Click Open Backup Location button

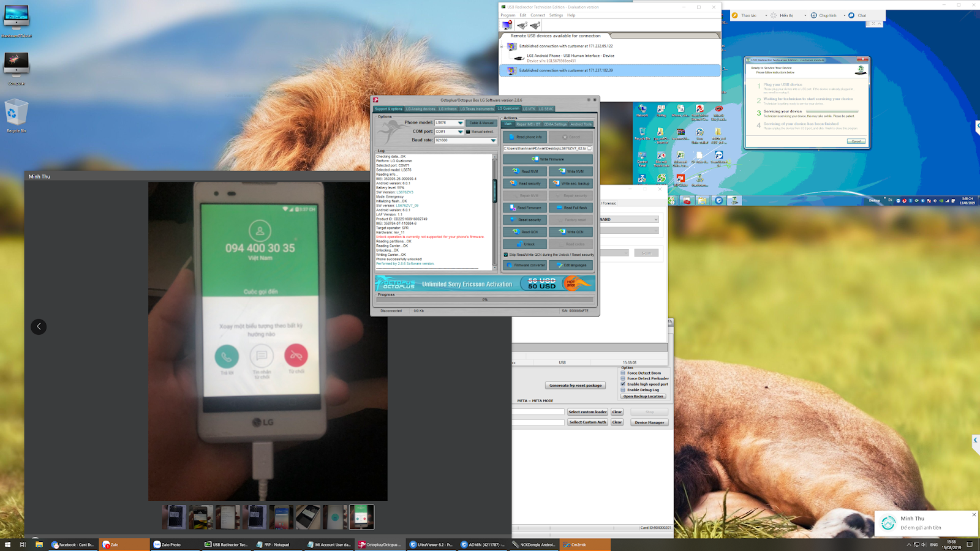click(x=643, y=396)
